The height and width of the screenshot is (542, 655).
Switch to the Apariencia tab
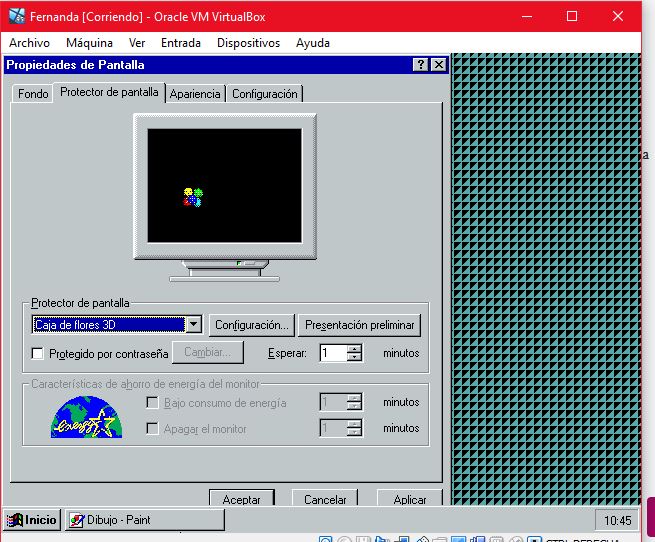coord(195,94)
